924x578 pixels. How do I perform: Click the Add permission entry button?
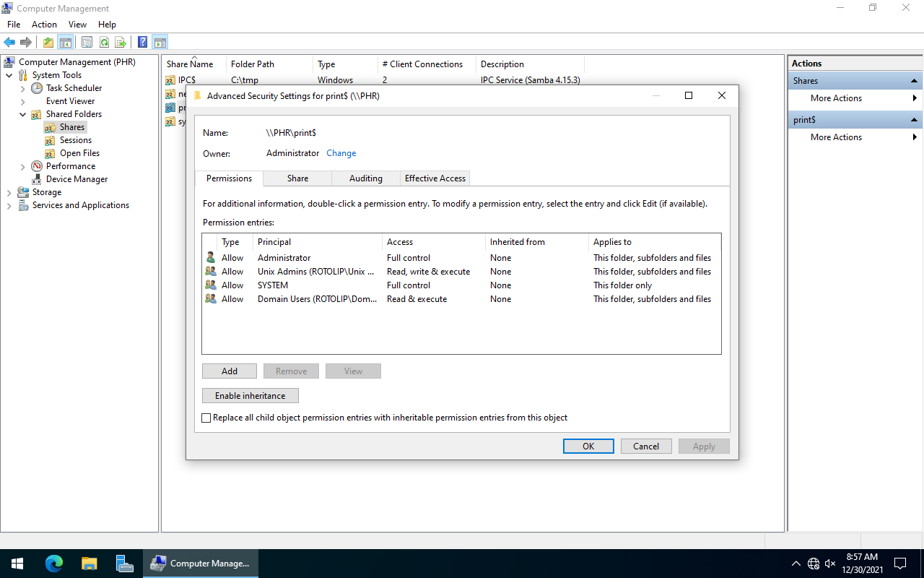tap(230, 371)
